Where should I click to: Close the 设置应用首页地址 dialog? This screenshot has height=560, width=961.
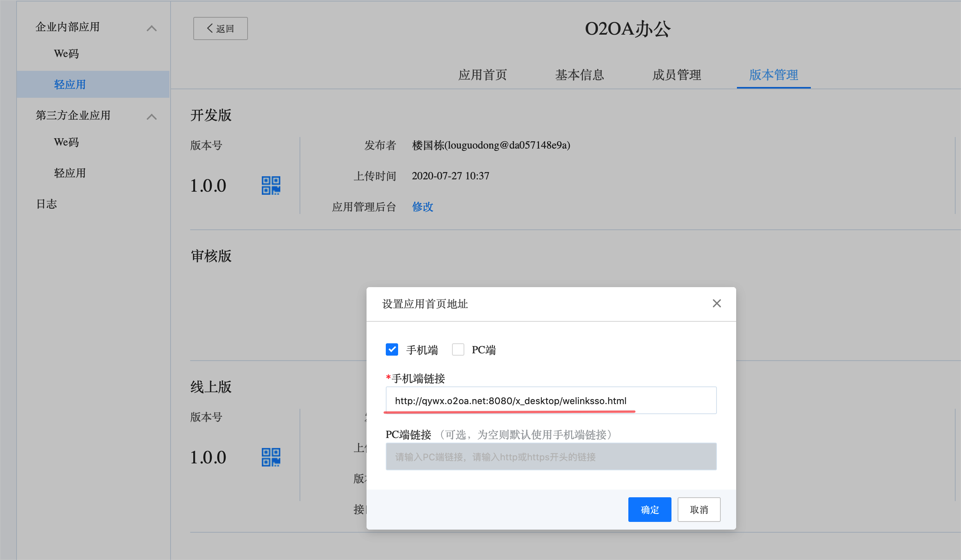[717, 303]
